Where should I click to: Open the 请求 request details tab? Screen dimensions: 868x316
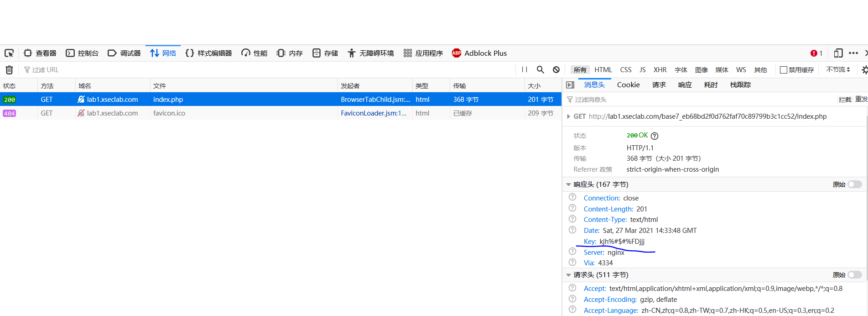[659, 84]
